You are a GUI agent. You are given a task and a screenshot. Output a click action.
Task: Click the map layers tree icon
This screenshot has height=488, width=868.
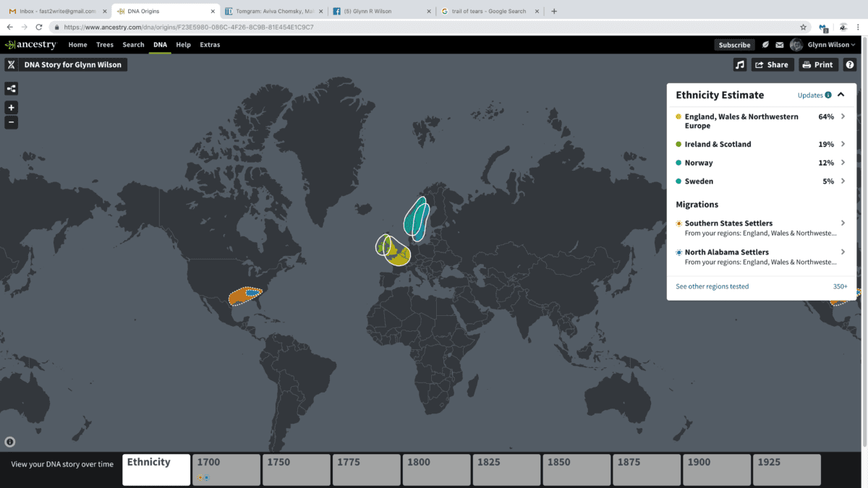tap(11, 89)
